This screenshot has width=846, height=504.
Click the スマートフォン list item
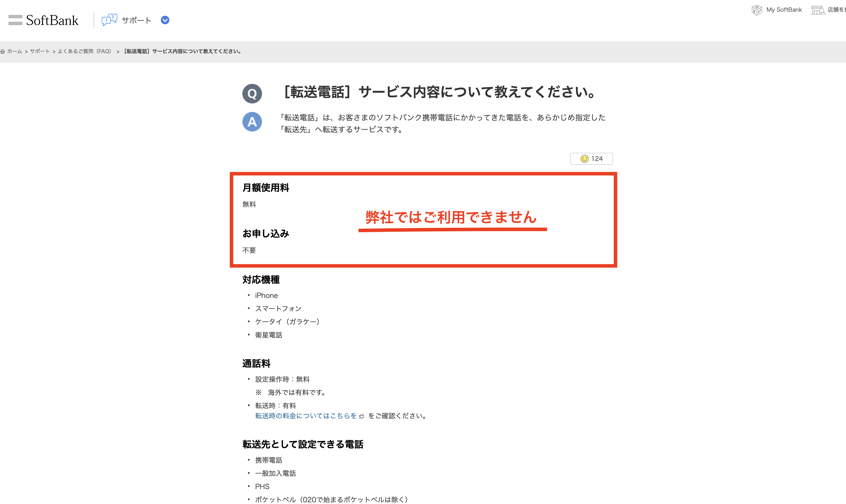pyautogui.click(x=278, y=308)
